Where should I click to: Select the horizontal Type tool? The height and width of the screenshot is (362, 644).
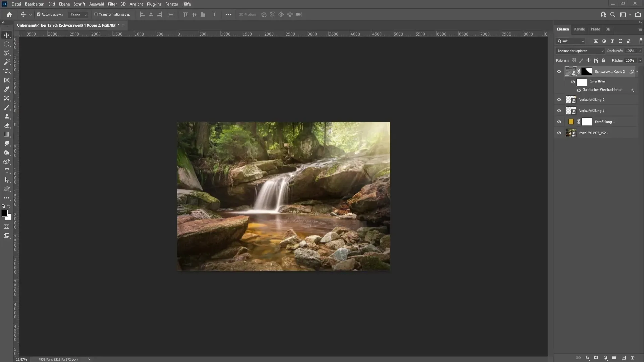pyautogui.click(x=7, y=171)
